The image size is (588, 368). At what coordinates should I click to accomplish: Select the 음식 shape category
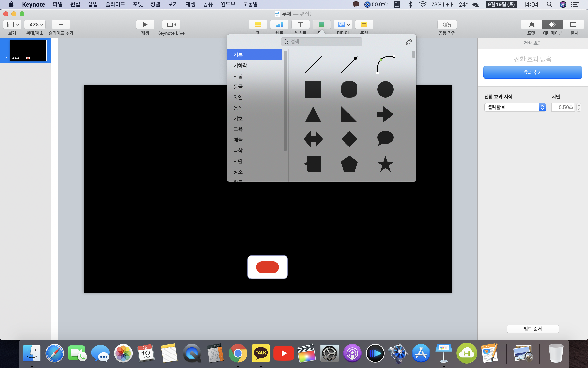pyautogui.click(x=254, y=108)
